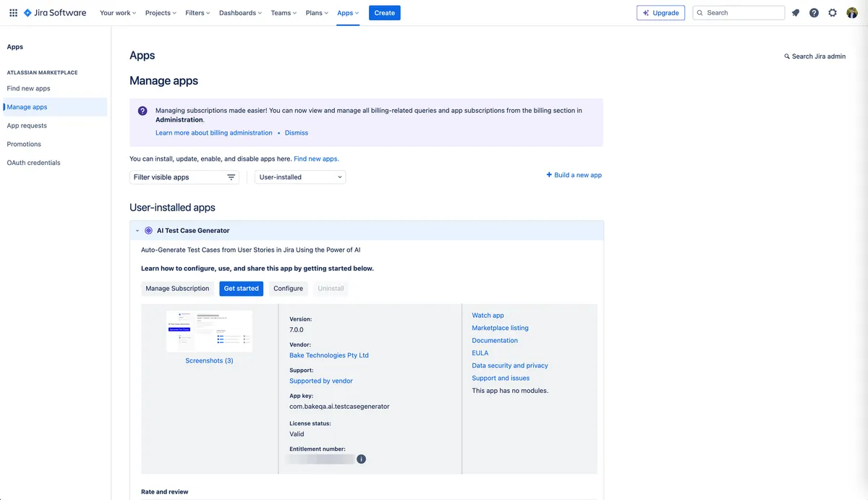Click the entitlement number info icon
The width and height of the screenshot is (868, 500).
[361, 459]
